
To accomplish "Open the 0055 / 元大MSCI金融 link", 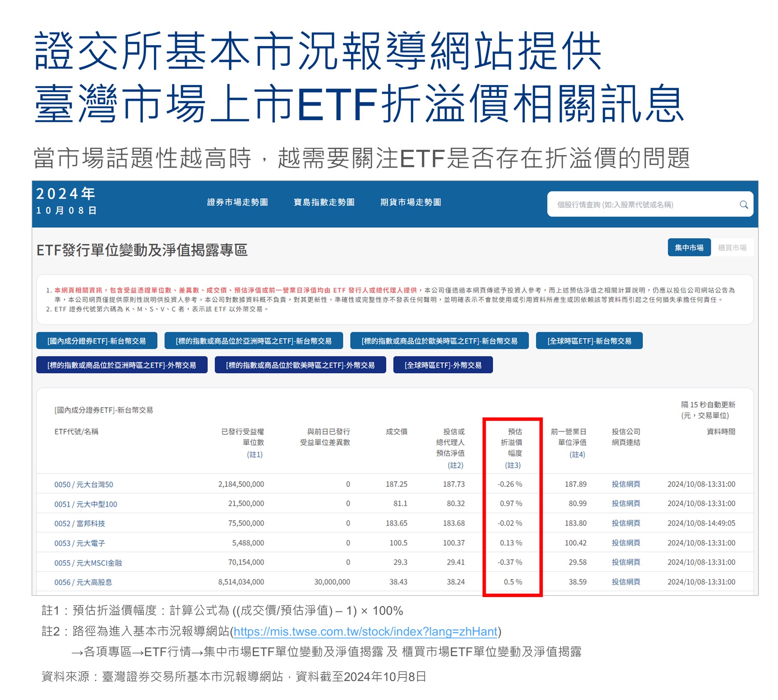I will (88, 563).
